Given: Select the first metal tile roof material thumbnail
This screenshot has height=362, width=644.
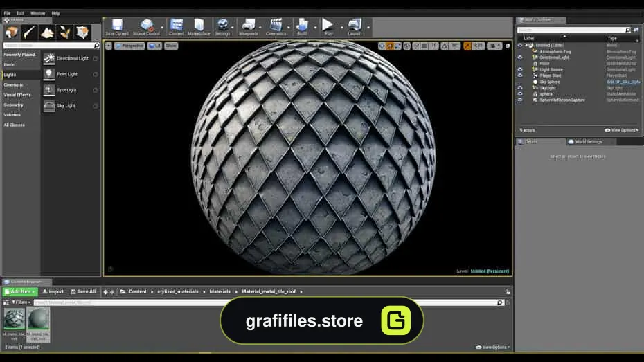Looking at the screenshot, I should 14,319.
